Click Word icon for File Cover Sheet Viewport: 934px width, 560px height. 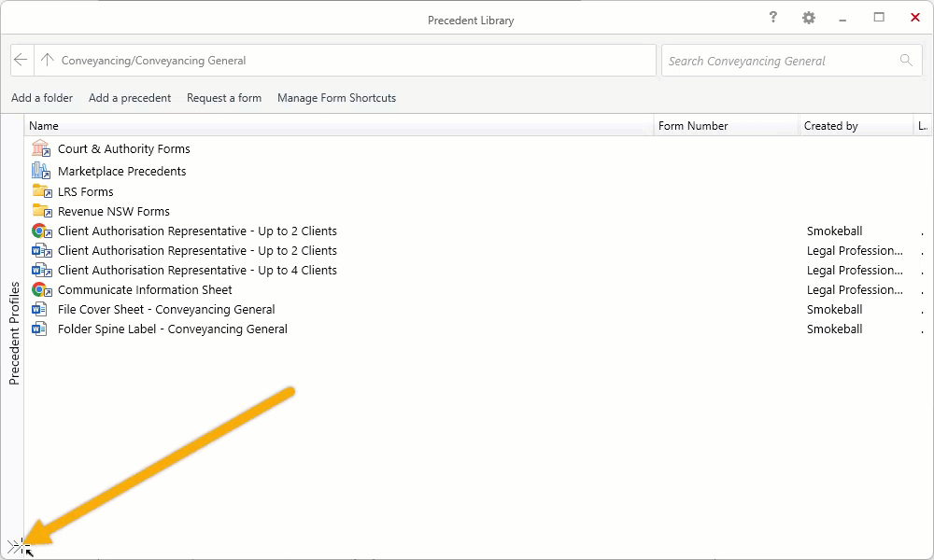point(39,310)
